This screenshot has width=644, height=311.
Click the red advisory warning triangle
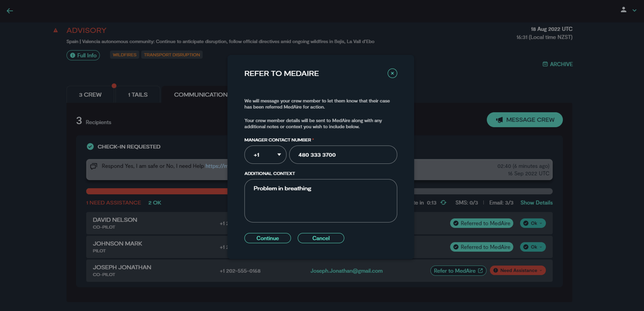pos(55,31)
